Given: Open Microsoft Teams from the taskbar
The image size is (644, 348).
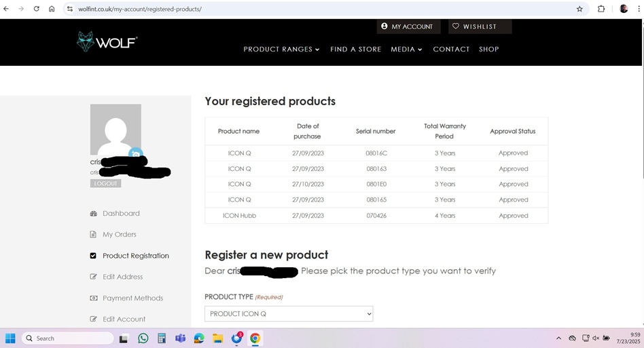Looking at the screenshot, I should [180, 338].
